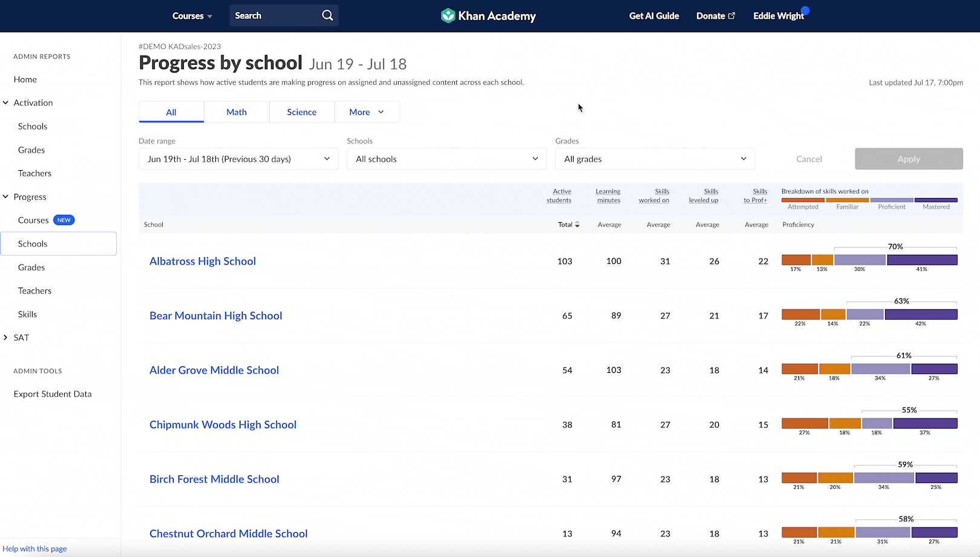Open Export Student Data
Viewport: 980px width, 557px height.
click(x=53, y=394)
